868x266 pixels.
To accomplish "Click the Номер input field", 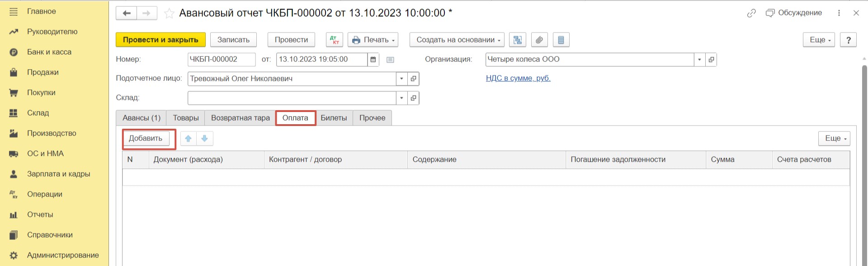I will (222, 59).
